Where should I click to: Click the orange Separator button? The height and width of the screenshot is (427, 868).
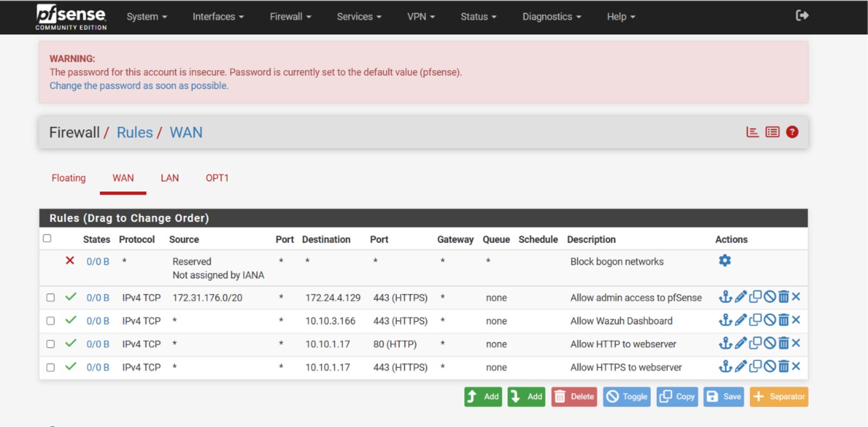tap(779, 397)
